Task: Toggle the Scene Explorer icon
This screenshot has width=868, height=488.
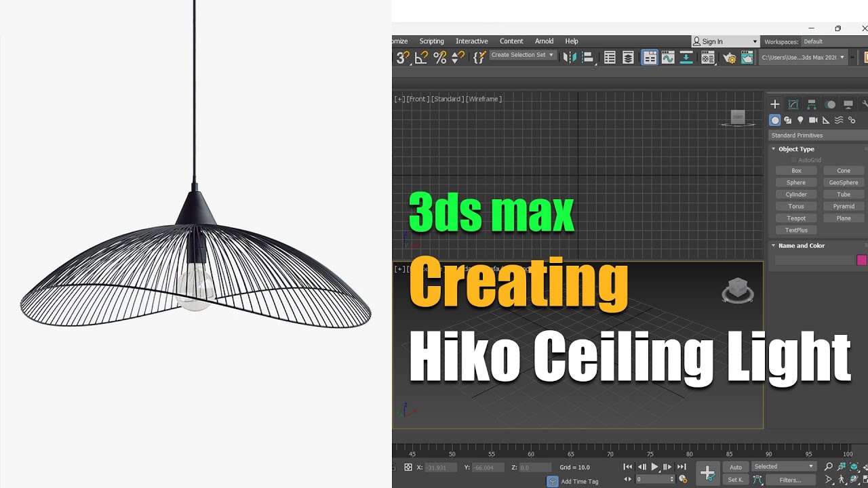Action: coord(610,58)
